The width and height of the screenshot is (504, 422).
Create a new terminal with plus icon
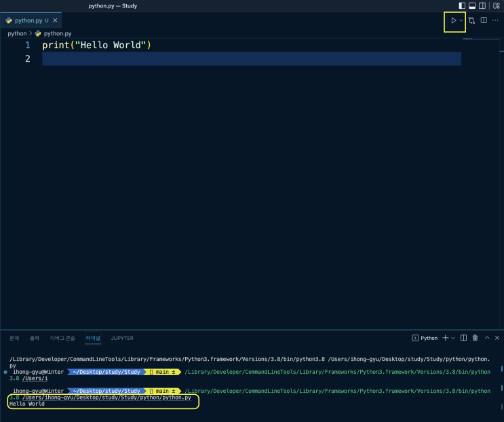(x=445, y=338)
